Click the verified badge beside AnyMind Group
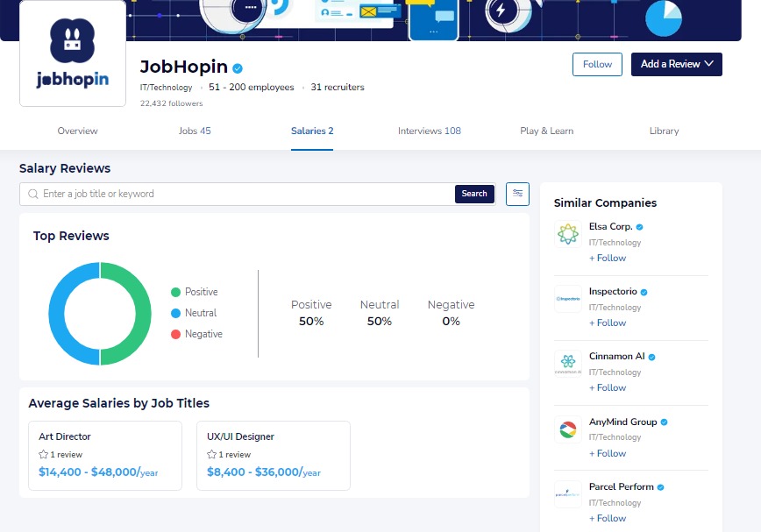This screenshot has height=532, width=761. (664, 422)
